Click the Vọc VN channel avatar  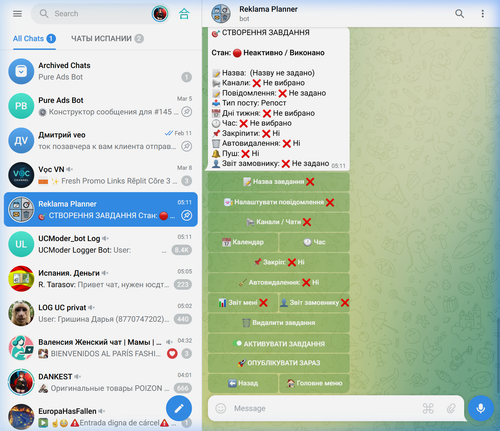[21, 175]
